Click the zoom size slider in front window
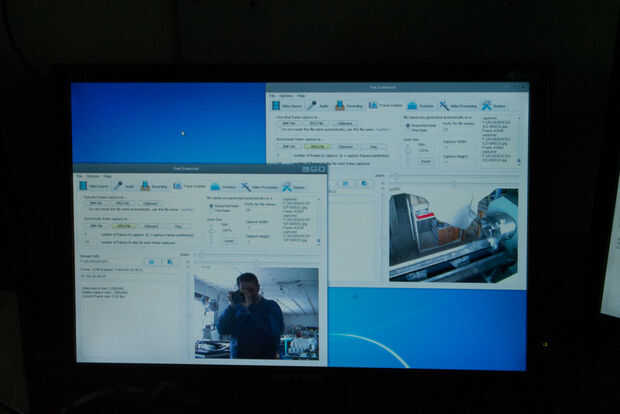This screenshot has height=414, width=620. click(x=212, y=233)
